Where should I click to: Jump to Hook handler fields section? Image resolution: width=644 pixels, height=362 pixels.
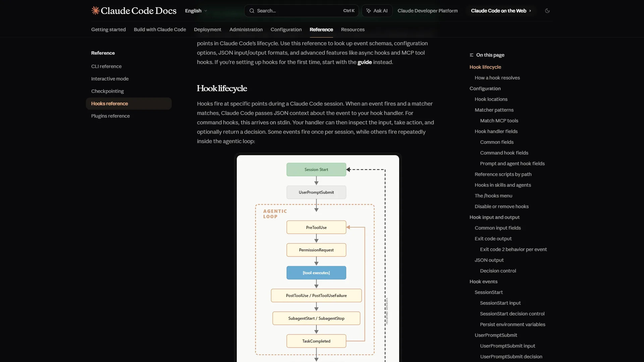tap(496, 131)
